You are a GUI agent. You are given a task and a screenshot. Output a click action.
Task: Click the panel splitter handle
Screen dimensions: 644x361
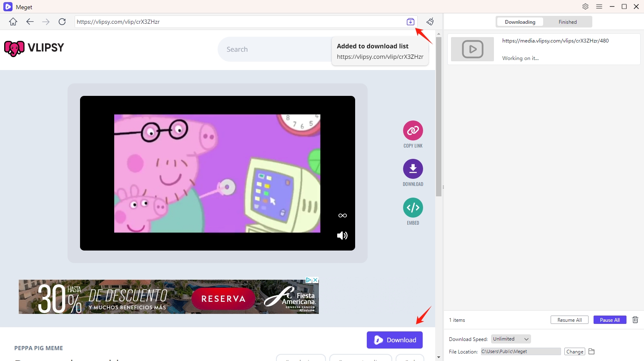[x=443, y=187]
